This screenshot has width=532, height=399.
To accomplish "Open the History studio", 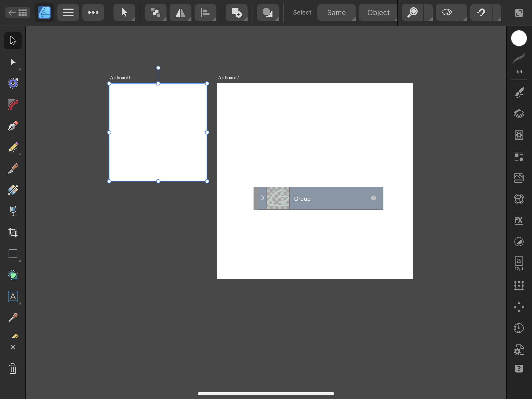I will click(519, 328).
